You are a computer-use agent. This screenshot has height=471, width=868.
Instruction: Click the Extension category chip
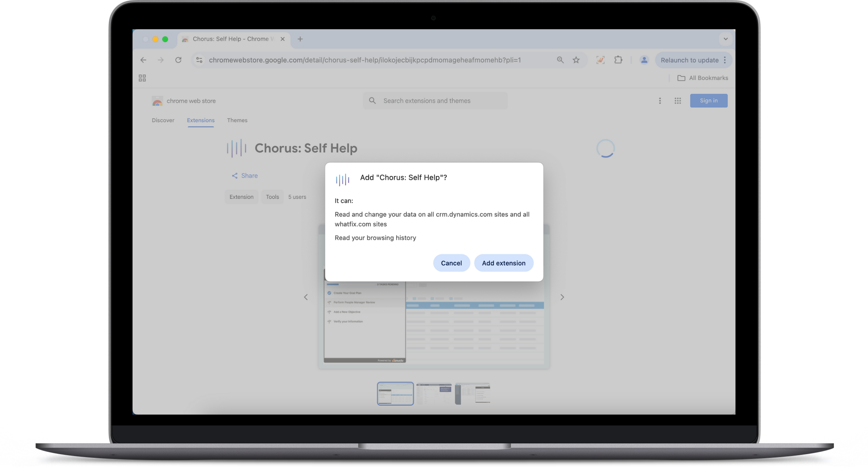pyautogui.click(x=241, y=197)
